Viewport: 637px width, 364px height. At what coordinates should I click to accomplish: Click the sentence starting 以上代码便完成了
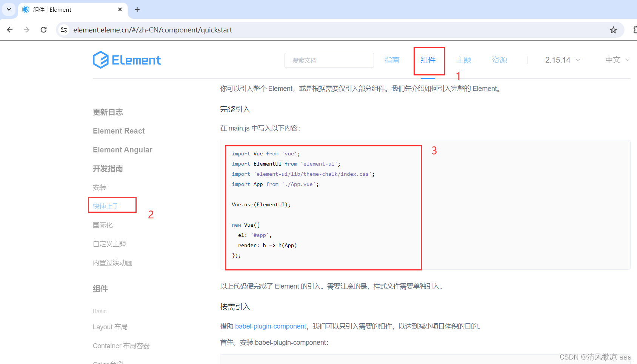pyautogui.click(x=332, y=286)
